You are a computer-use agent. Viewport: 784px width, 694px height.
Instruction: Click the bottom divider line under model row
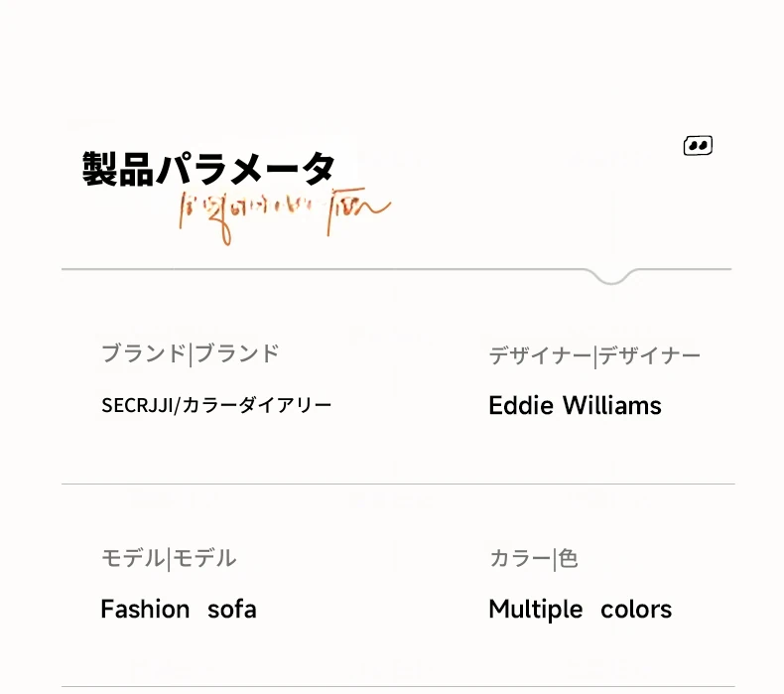pyautogui.click(x=398, y=686)
